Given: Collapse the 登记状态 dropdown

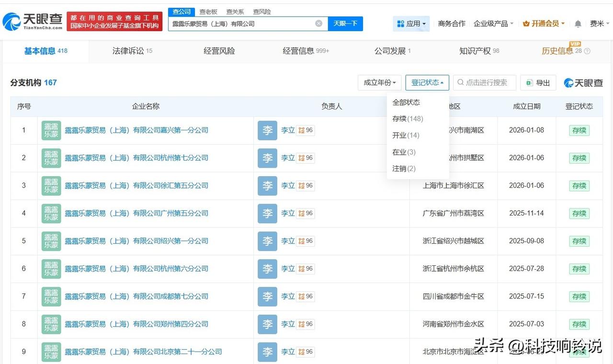Looking at the screenshot, I should [427, 82].
